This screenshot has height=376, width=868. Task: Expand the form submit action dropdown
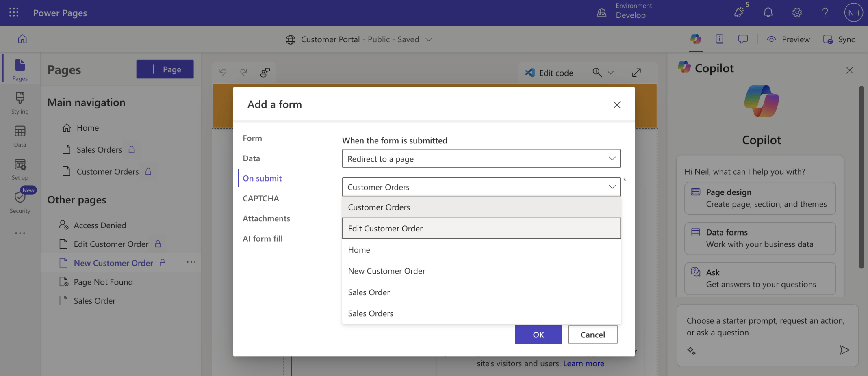tap(481, 159)
